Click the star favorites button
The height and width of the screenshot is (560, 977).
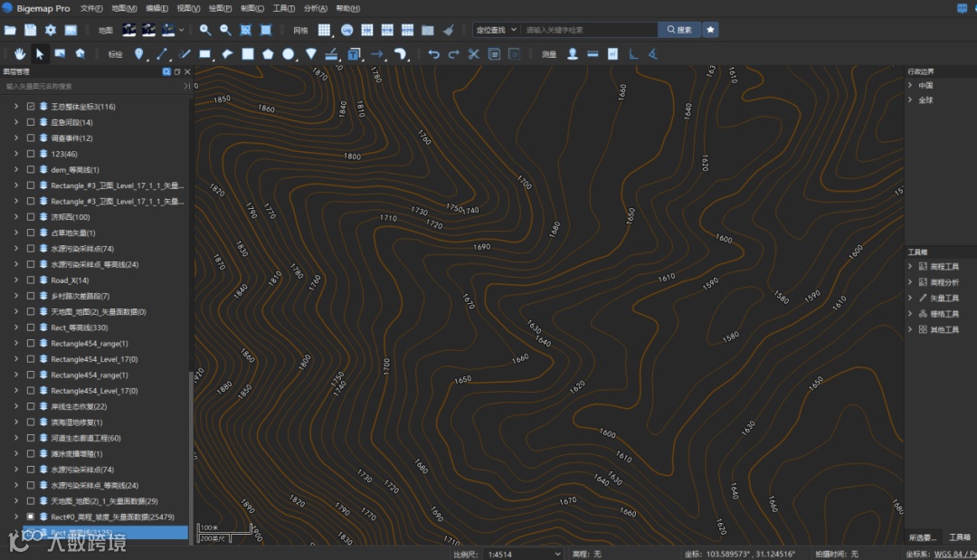tap(710, 30)
